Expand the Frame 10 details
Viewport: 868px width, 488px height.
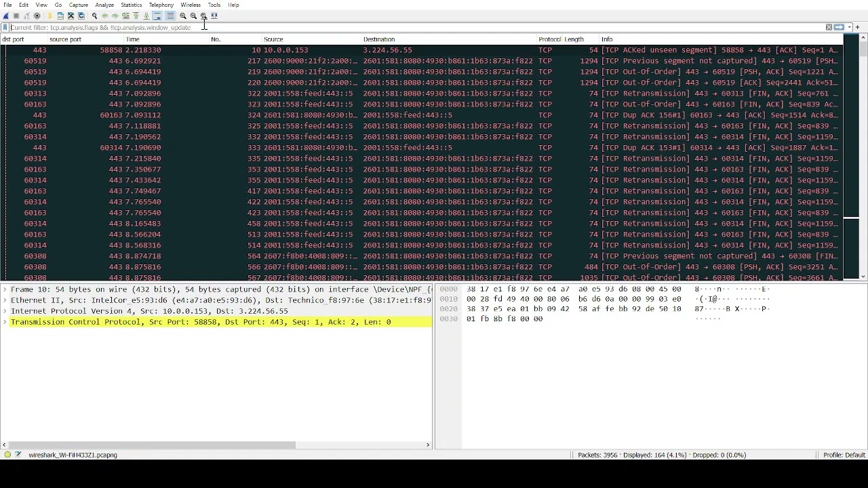click(5, 289)
